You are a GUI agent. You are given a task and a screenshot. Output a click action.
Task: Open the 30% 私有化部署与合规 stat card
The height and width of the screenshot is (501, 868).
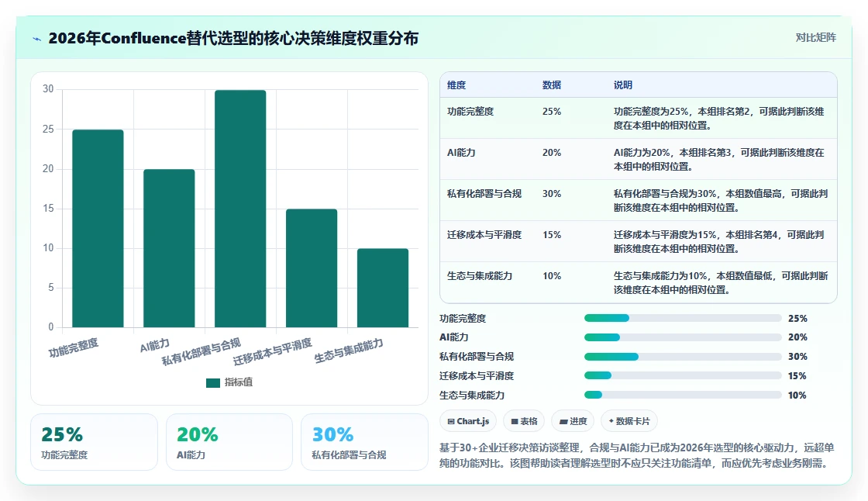(364, 442)
